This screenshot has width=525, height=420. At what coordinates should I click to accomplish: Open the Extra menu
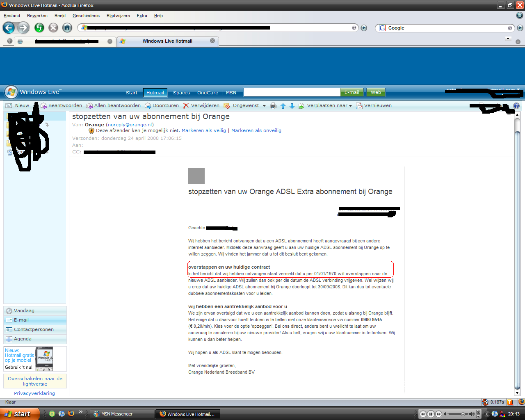[x=142, y=16]
